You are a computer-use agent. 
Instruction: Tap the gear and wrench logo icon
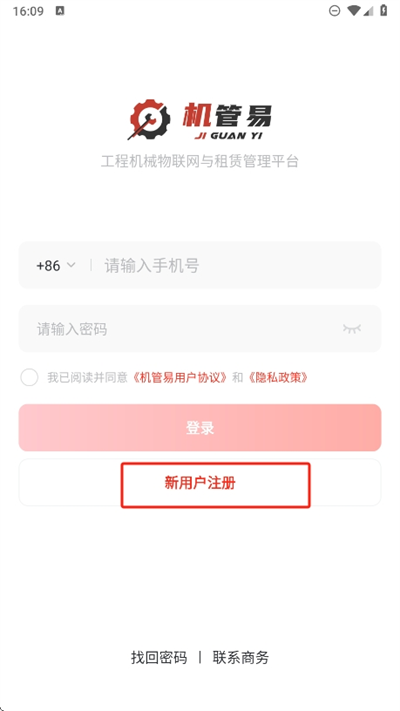149,119
